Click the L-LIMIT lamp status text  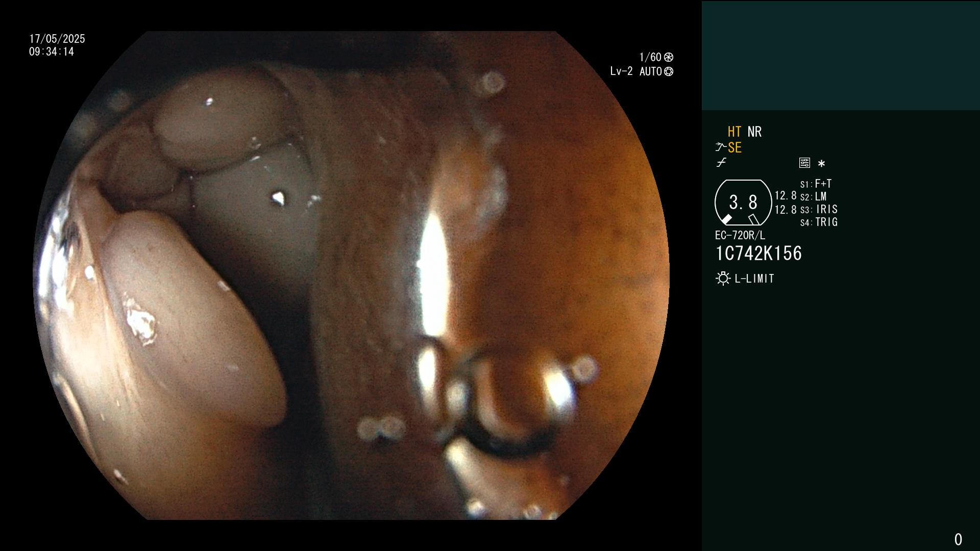(754, 279)
